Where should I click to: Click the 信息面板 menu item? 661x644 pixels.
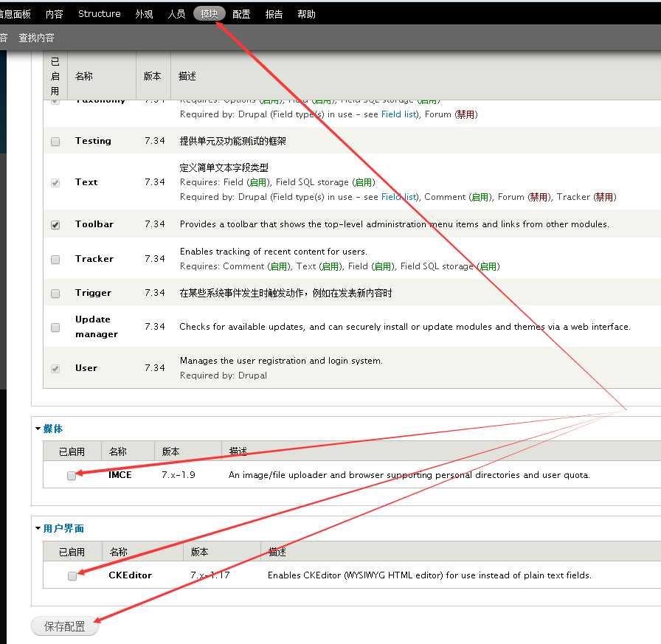tap(15, 14)
